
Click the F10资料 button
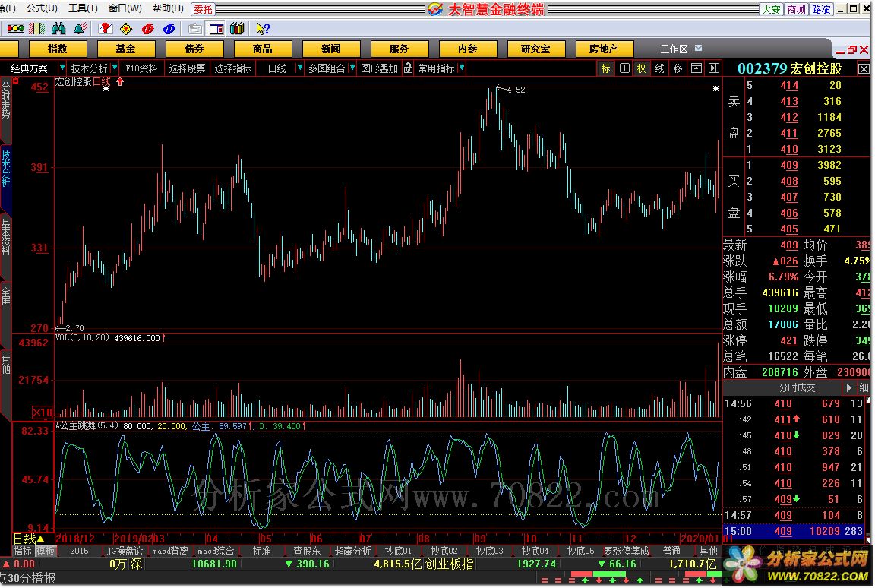click(141, 68)
